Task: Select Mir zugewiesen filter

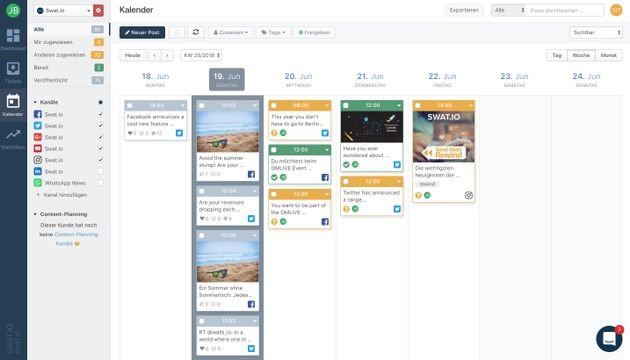Action: (x=68, y=42)
